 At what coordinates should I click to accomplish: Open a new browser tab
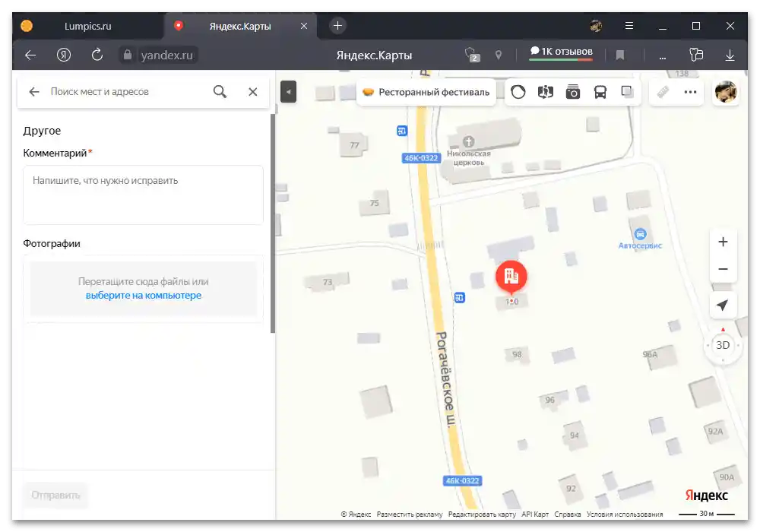[x=338, y=26]
